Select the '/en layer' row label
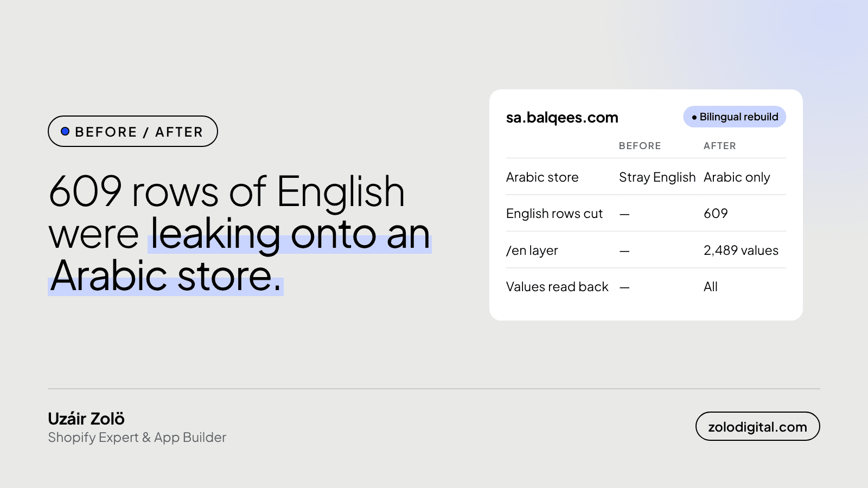868x488 pixels. pyautogui.click(x=532, y=251)
